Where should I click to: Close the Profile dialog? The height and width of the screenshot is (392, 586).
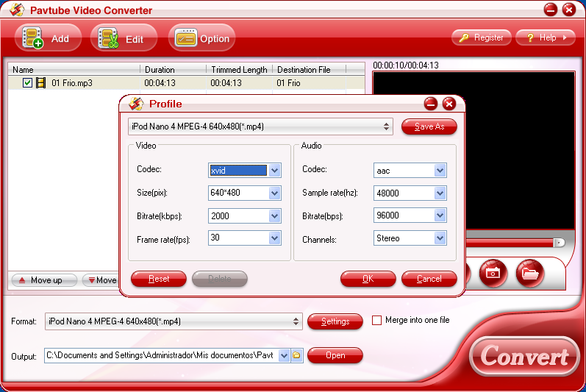tap(449, 104)
